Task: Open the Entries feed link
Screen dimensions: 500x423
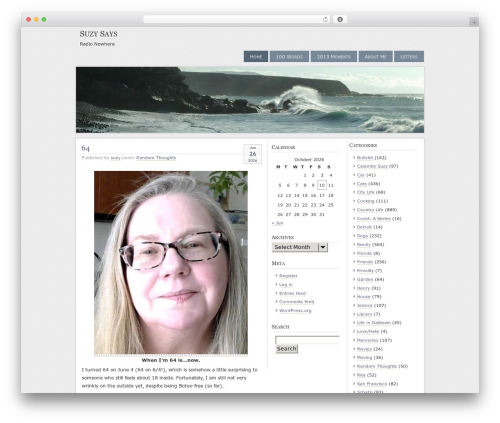Action: [x=292, y=293]
